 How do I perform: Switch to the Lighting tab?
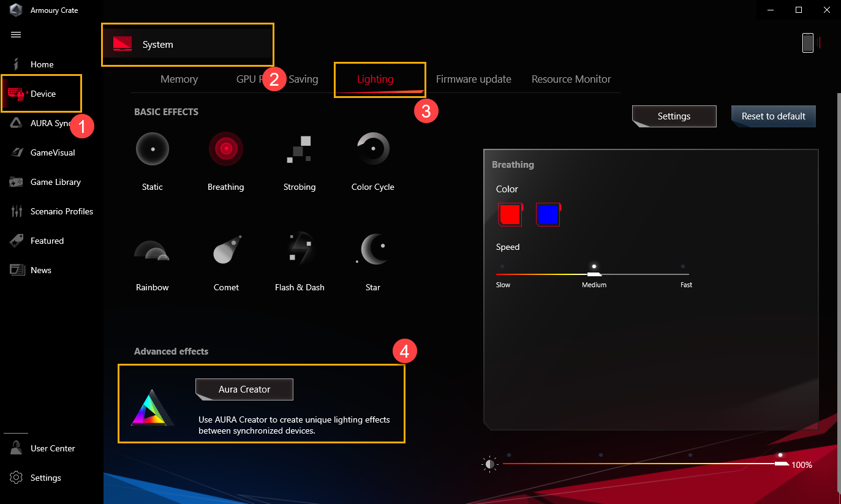(x=375, y=79)
